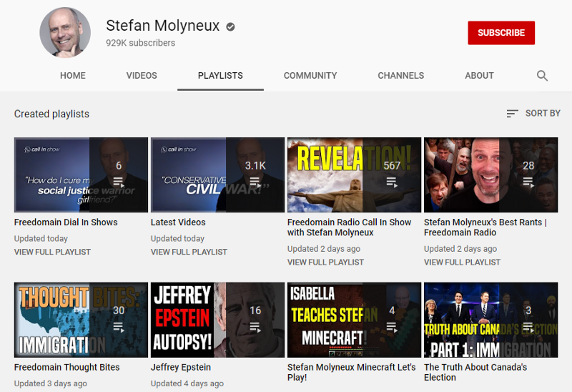Click the Thought Bites Immigration thumbnail

[81, 320]
